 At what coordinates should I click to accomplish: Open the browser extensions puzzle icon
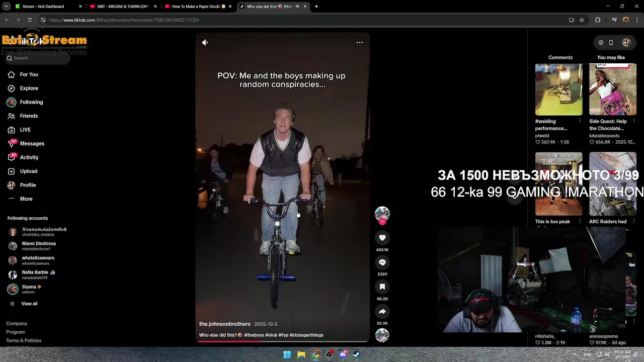click(x=598, y=20)
